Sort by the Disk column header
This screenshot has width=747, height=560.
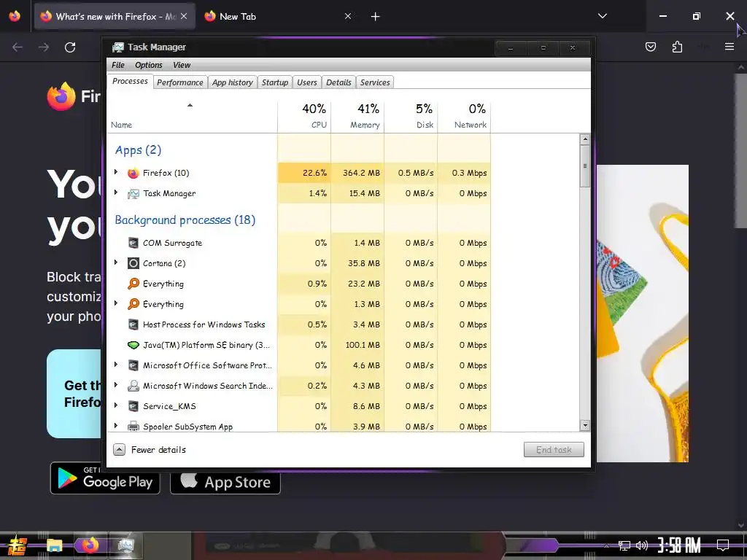click(x=411, y=116)
